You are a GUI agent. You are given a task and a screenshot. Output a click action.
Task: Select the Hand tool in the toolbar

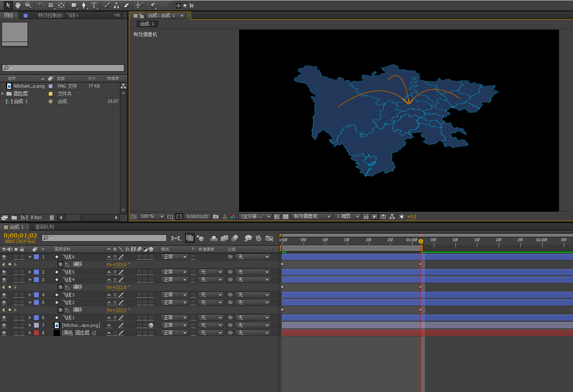pyautogui.click(x=18, y=5)
